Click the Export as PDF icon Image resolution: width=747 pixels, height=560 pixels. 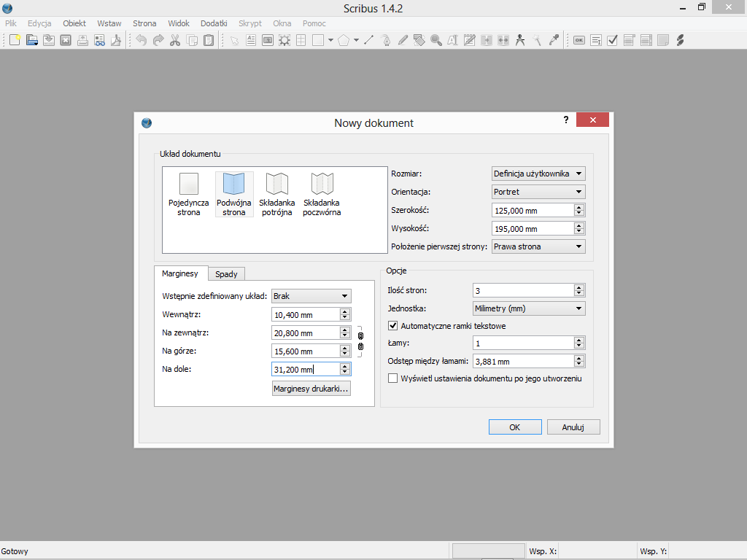[116, 40]
